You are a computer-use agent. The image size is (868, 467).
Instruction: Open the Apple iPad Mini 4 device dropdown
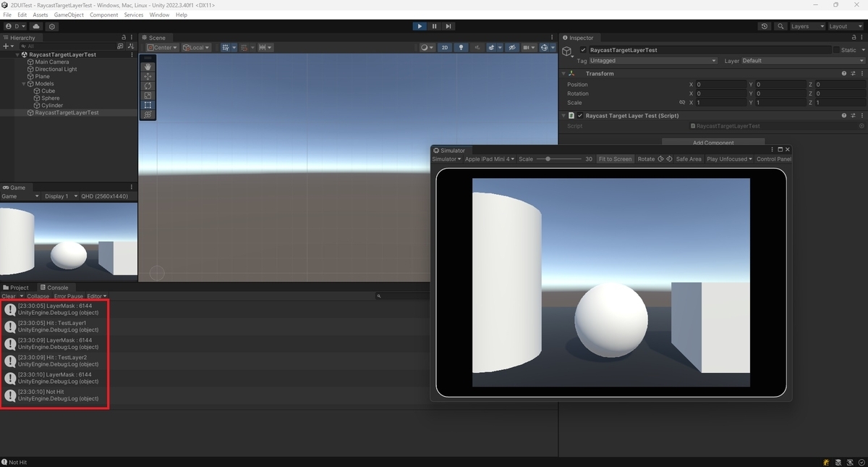click(488, 159)
